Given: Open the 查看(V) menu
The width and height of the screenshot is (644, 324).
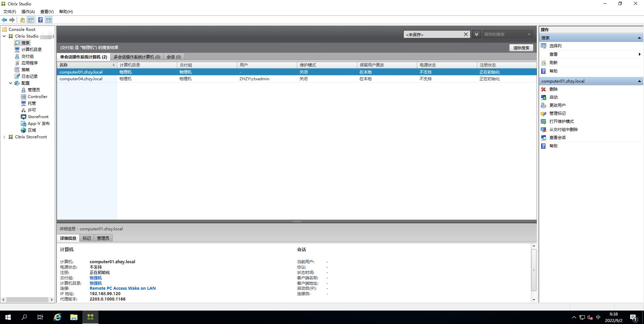Looking at the screenshot, I should (x=47, y=11).
